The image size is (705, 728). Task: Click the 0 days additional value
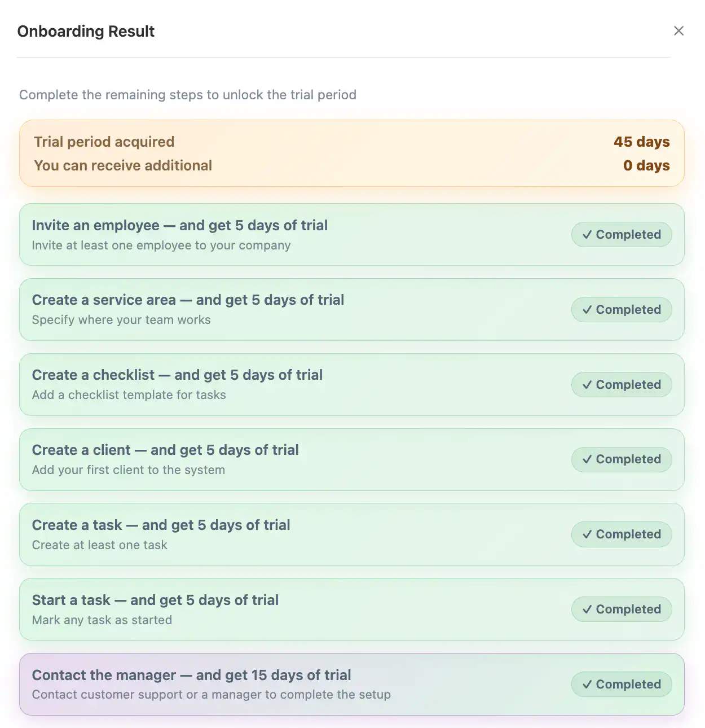click(x=646, y=166)
